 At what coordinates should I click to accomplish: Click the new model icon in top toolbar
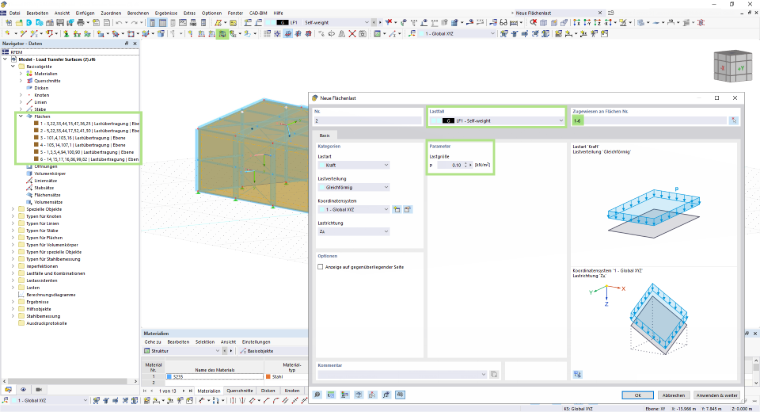click(9, 23)
